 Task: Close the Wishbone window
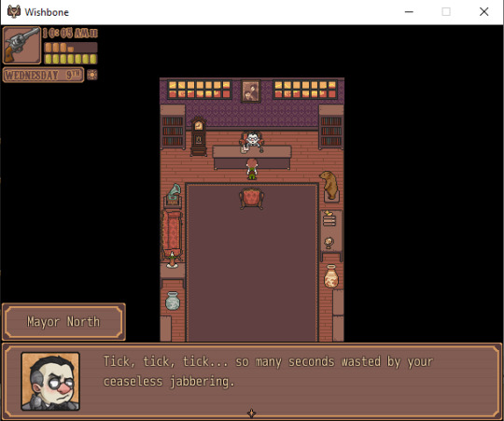point(483,12)
